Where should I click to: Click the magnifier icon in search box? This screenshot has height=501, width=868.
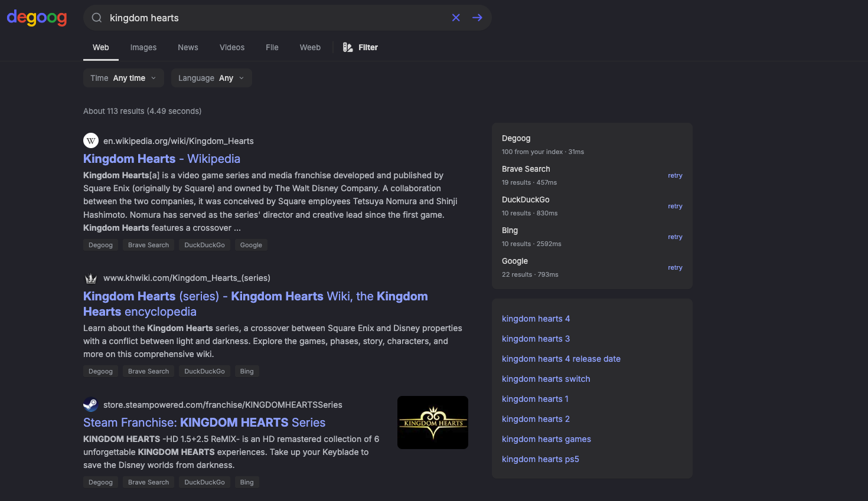[x=97, y=18]
